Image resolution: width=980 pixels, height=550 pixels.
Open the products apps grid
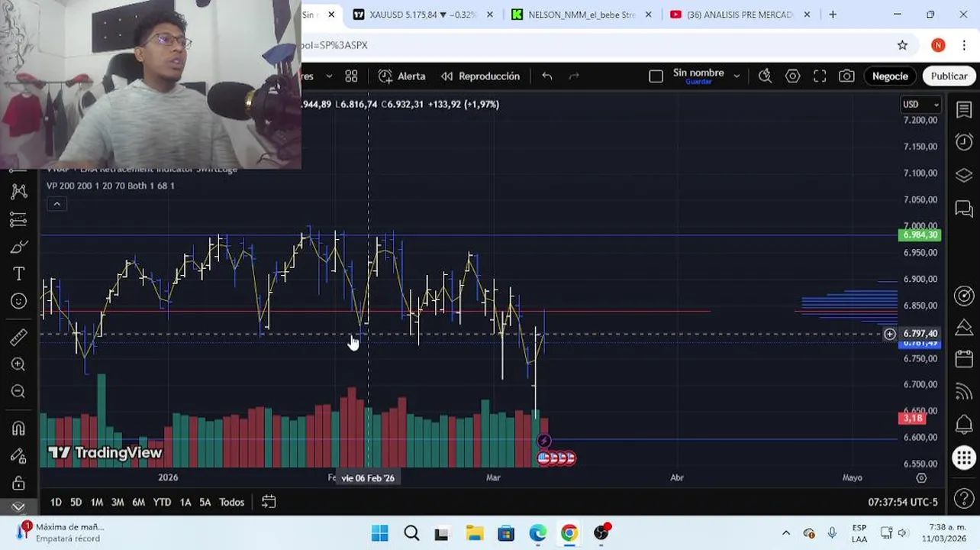click(x=964, y=458)
